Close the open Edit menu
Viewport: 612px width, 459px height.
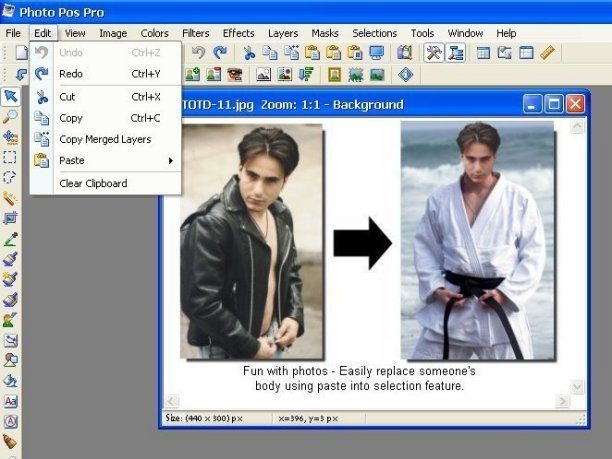tap(43, 33)
